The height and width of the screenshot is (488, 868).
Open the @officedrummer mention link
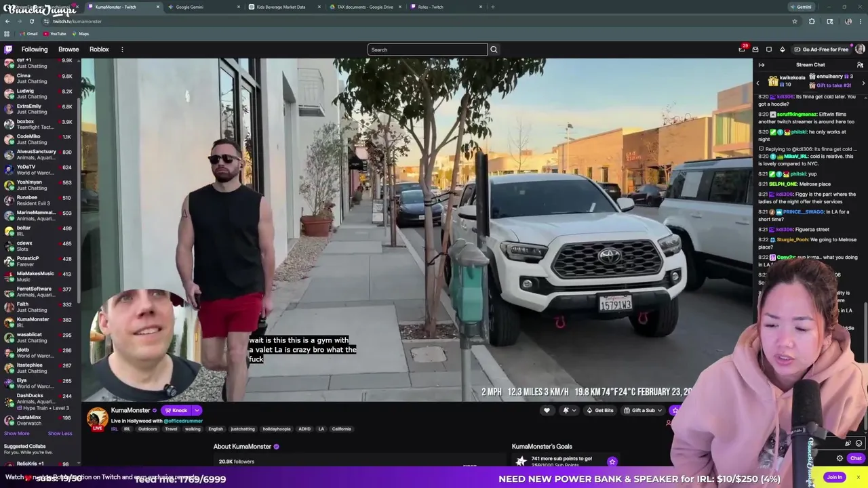tap(183, 421)
